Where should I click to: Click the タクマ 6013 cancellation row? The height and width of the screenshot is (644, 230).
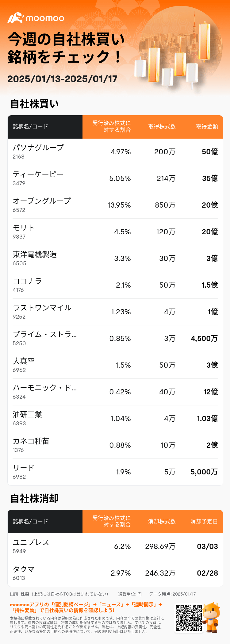(115, 573)
